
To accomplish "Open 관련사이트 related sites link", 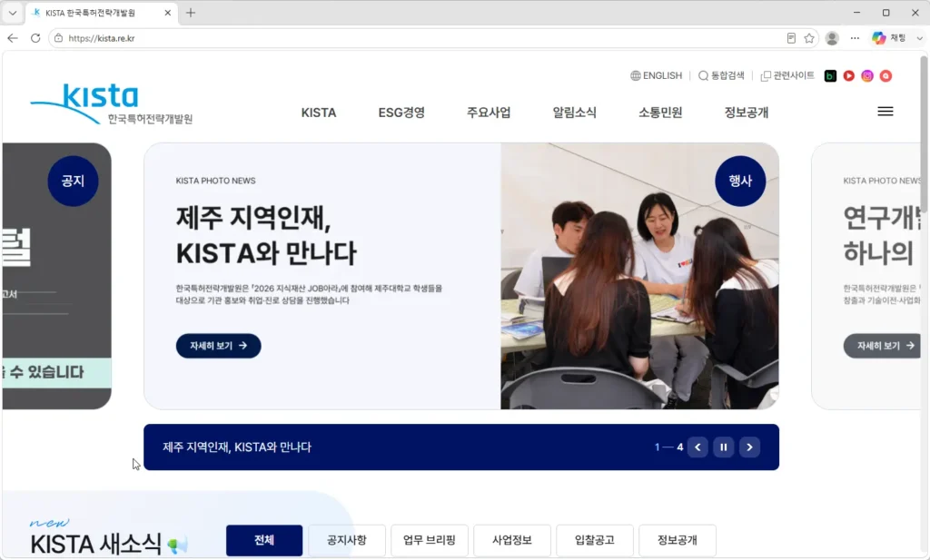I will pyautogui.click(x=787, y=76).
